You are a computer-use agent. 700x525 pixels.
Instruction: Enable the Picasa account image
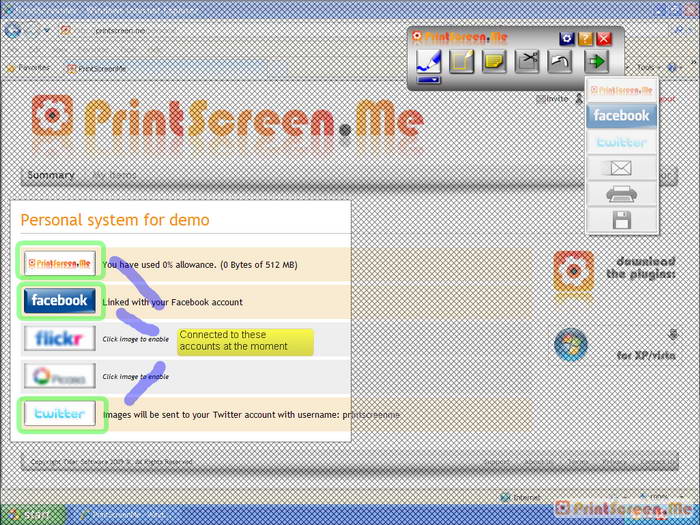tap(60, 376)
